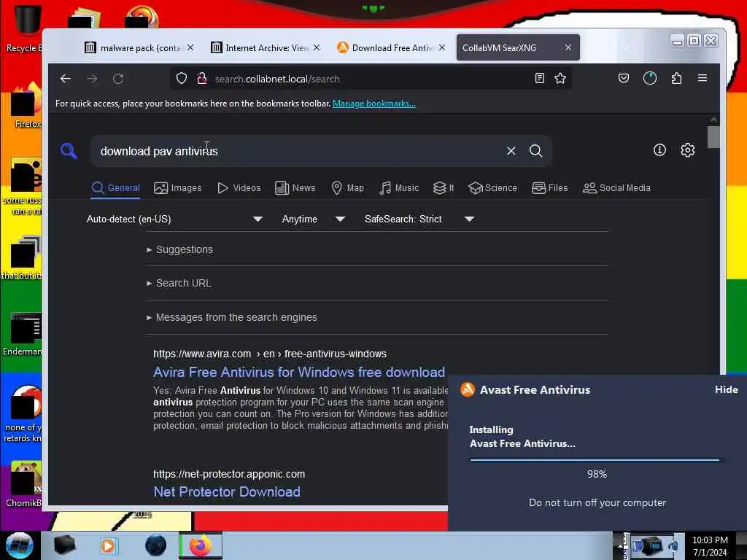This screenshot has width=747, height=560.
Task: Open the Net Protector Download link
Action: [x=227, y=491]
